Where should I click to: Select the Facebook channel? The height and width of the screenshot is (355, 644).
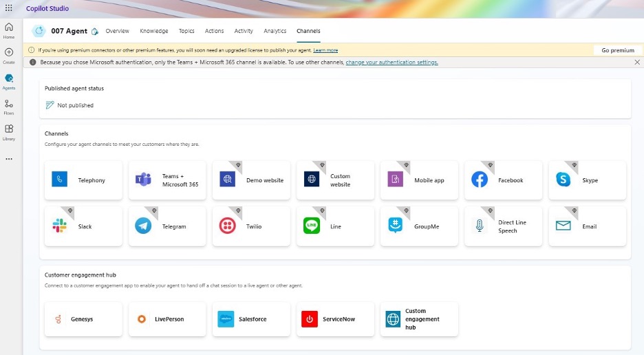coord(503,180)
